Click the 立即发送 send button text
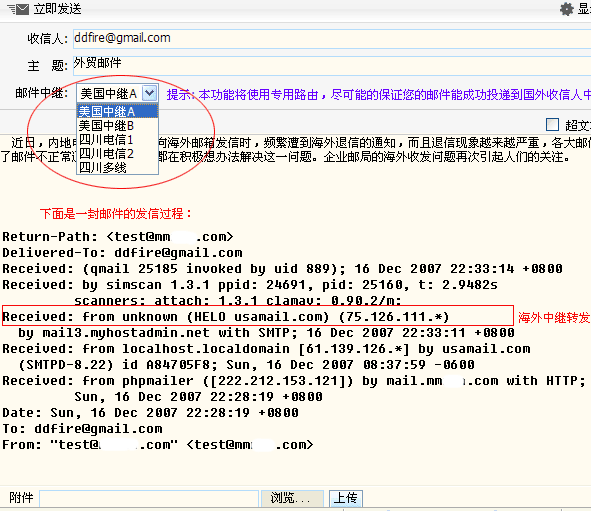591x511 pixels. [x=57, y=9]
